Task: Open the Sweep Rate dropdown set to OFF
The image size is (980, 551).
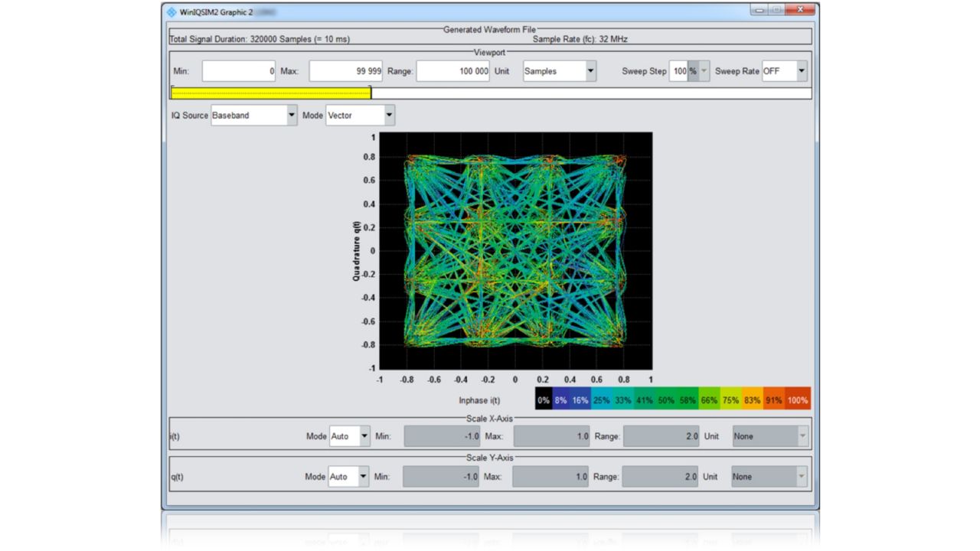Action: [x=785, y=71]
